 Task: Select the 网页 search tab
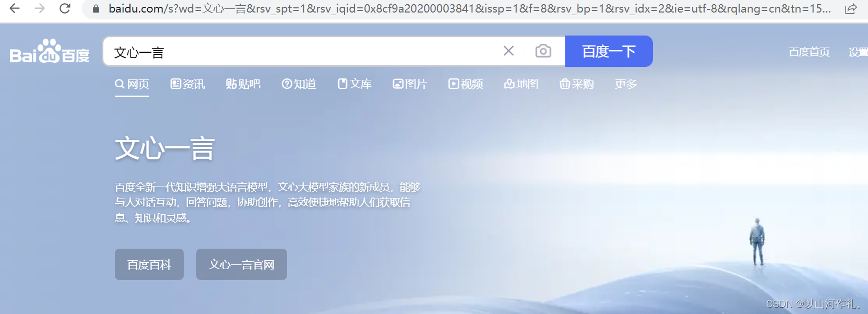pyautogui.click(x=132, y=84)
